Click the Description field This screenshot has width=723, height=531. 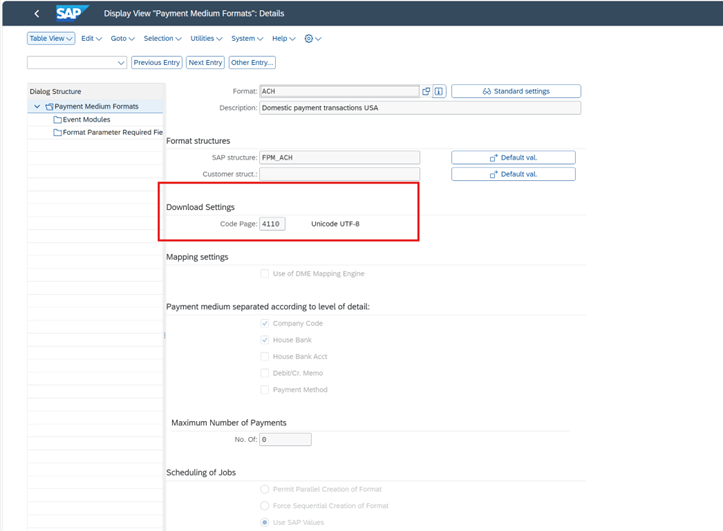[420, 108]
